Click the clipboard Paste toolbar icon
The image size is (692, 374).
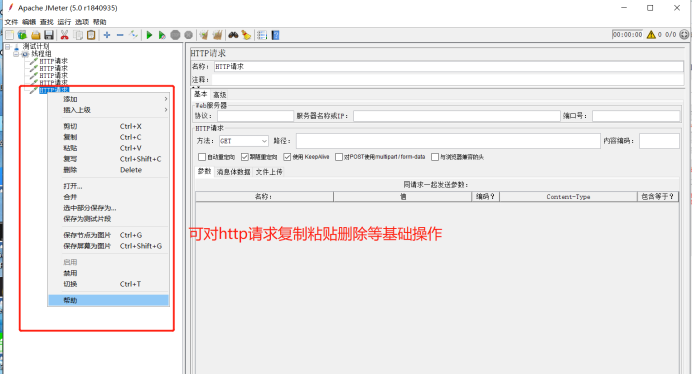pyautogui.click(x=91, y=35)
